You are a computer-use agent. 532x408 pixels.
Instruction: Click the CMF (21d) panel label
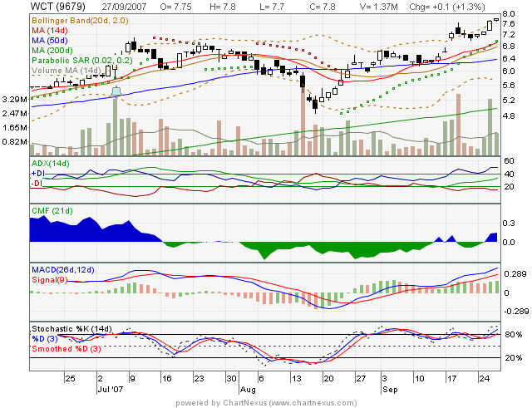point(51,209)
